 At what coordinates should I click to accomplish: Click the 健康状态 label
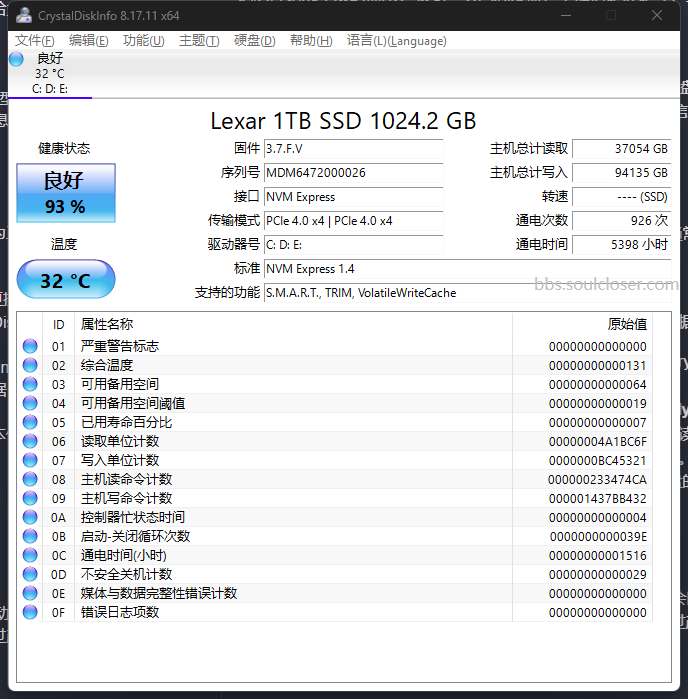[64, 148]
